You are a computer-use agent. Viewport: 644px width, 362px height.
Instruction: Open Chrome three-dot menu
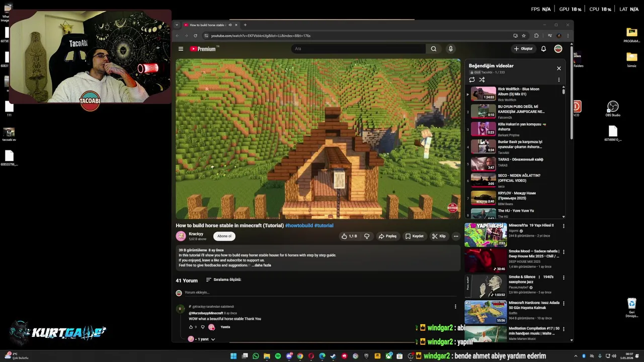pos(568,36)
